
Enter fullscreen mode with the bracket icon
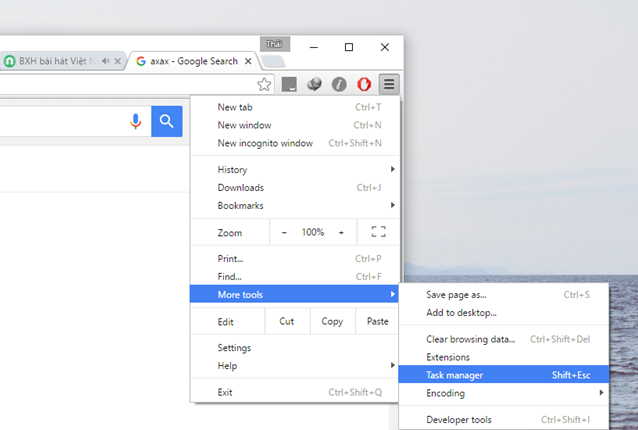point(378,232)
